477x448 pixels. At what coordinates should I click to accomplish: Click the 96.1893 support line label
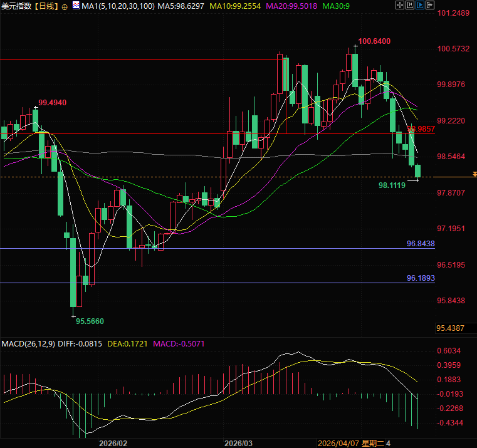coord(420,278)
